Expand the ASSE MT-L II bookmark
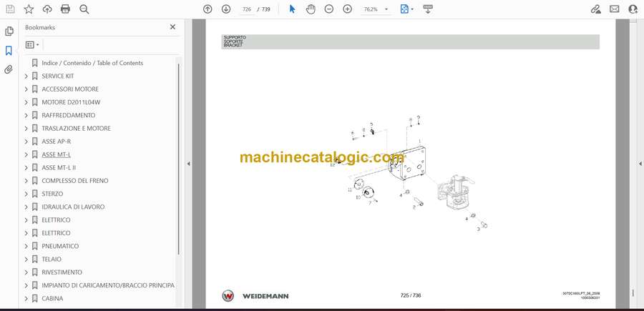The image size is (644, 311). [x=26, y=168]
